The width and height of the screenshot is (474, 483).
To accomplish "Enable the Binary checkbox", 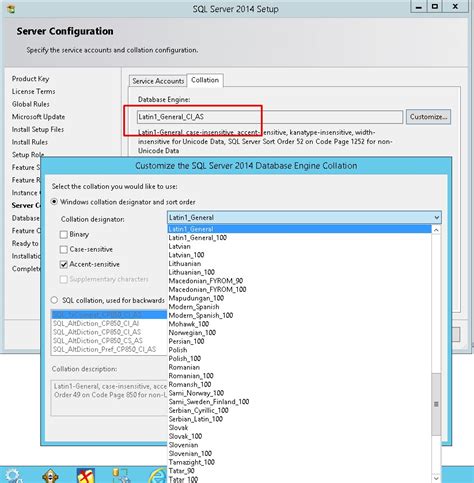I will pos(63,235).
